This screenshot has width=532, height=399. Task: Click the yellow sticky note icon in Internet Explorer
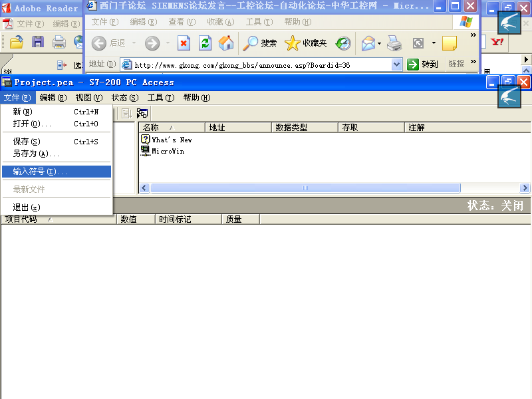click(450, 43)
